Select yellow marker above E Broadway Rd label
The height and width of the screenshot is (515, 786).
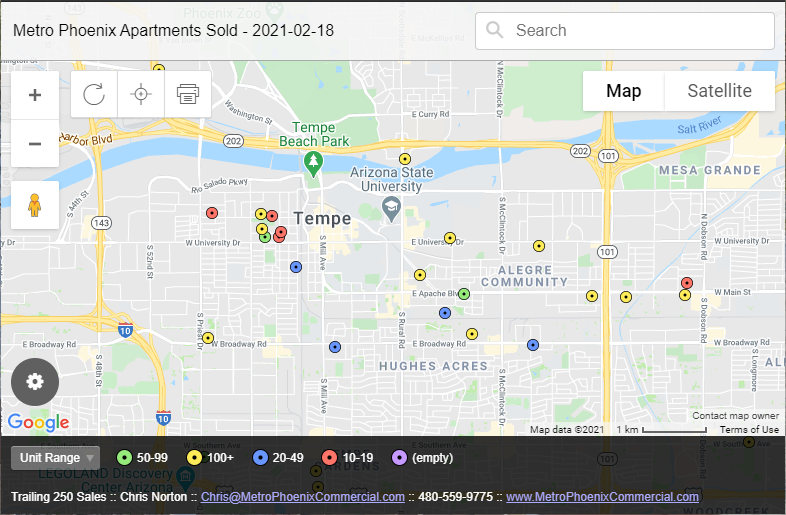(x=472, y=334)
